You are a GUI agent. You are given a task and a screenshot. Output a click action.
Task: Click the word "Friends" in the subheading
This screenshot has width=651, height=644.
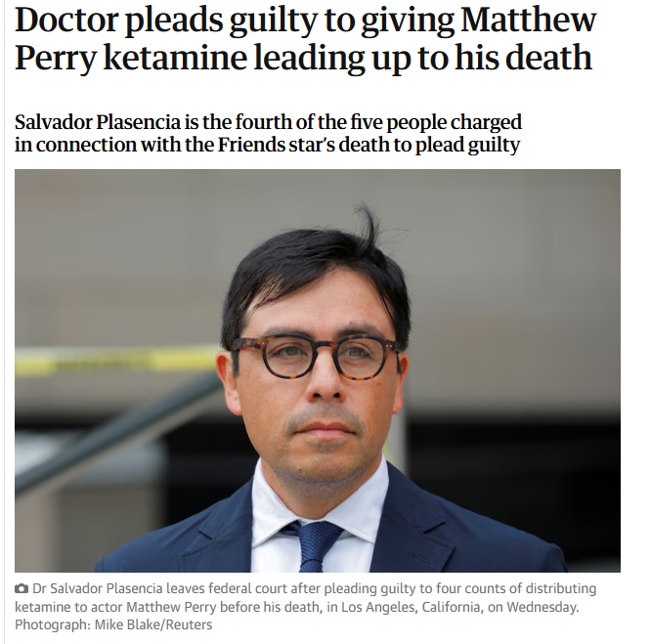click(x=251, y=145)
